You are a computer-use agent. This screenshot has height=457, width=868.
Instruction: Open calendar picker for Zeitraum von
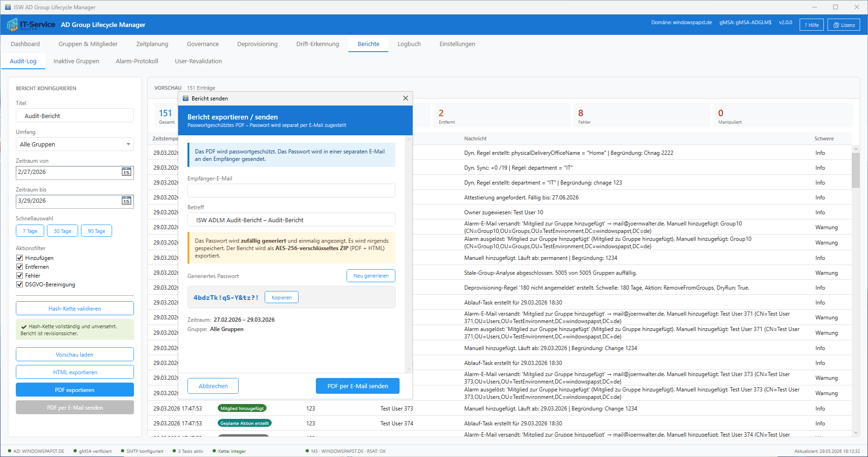tap(126, 172)
